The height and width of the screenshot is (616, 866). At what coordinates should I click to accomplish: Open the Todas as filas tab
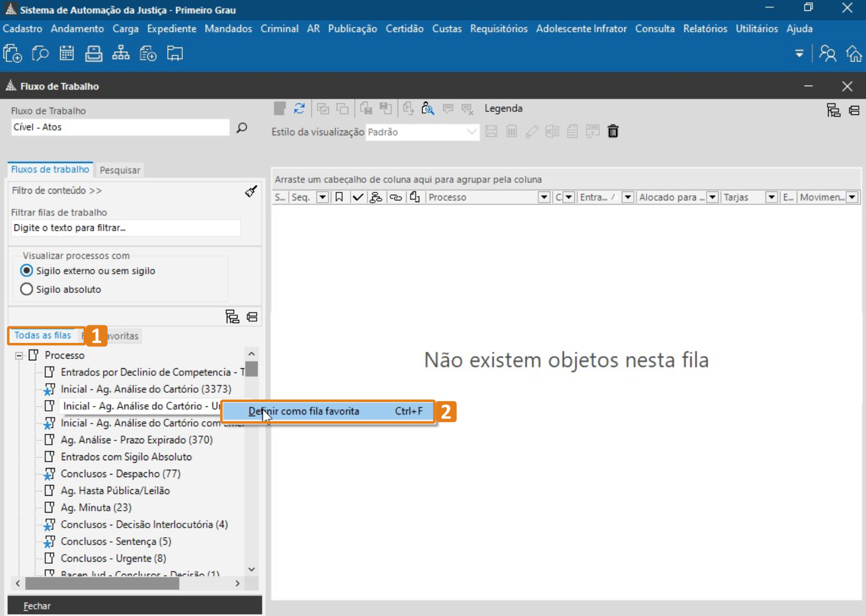(43, 336)
